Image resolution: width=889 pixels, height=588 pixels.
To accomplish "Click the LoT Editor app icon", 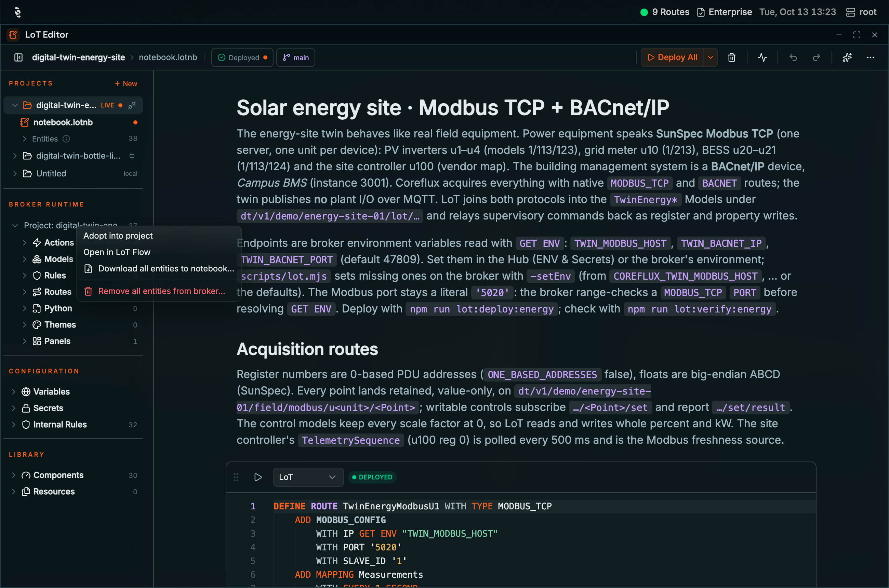I will click(13, 35).
